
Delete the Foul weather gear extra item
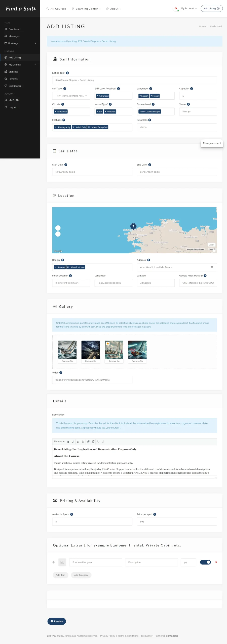coord(216,562)
